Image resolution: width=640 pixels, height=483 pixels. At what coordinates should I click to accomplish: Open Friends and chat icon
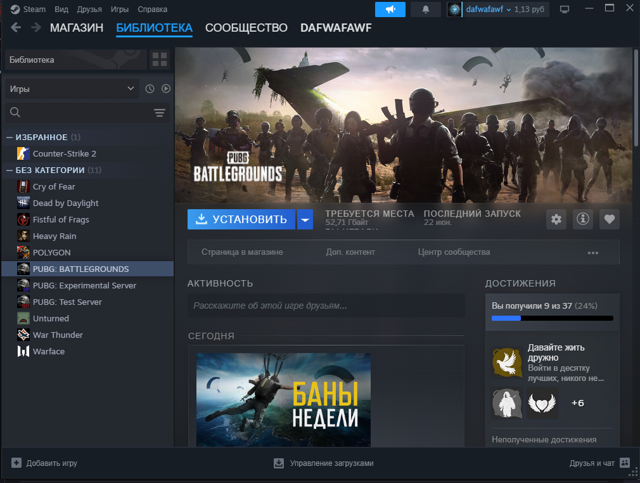(624, 463)
